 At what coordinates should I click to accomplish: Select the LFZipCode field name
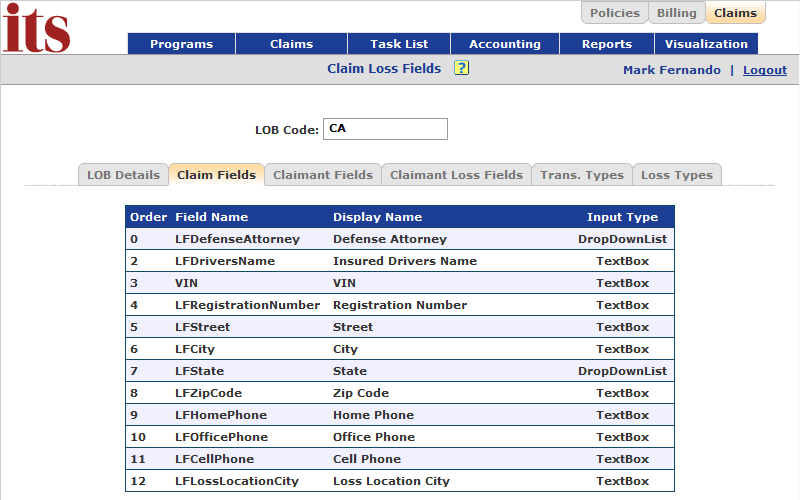coord(208,393)
